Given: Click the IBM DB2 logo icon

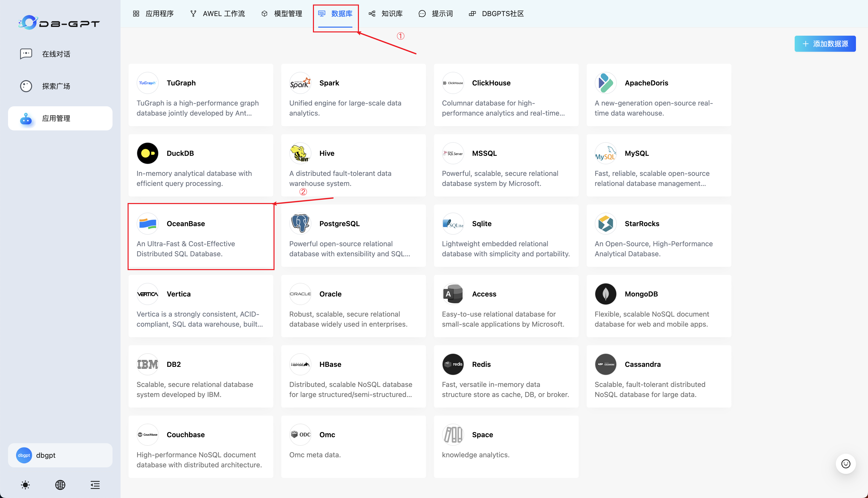Looking at the screenshot, I should [148, 364].
